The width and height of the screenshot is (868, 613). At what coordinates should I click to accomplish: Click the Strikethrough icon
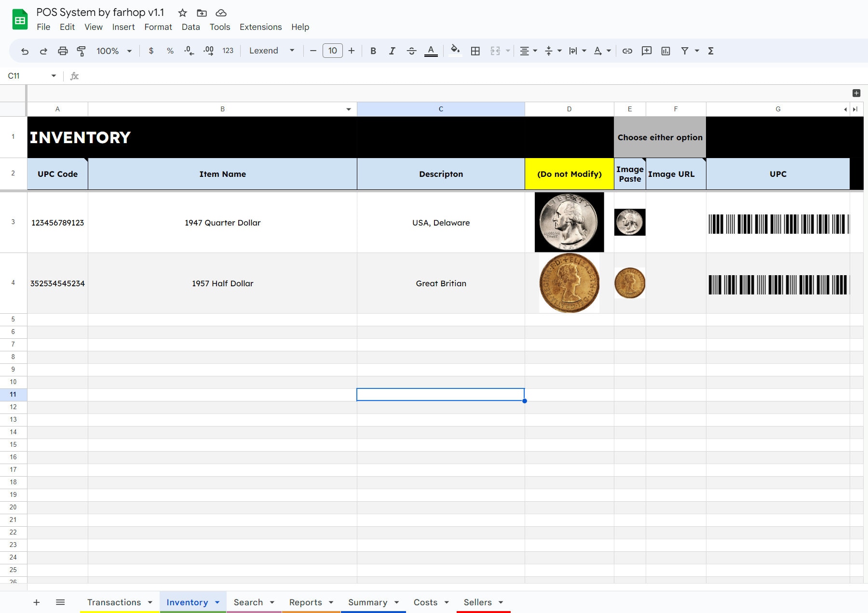click(412, 51)
